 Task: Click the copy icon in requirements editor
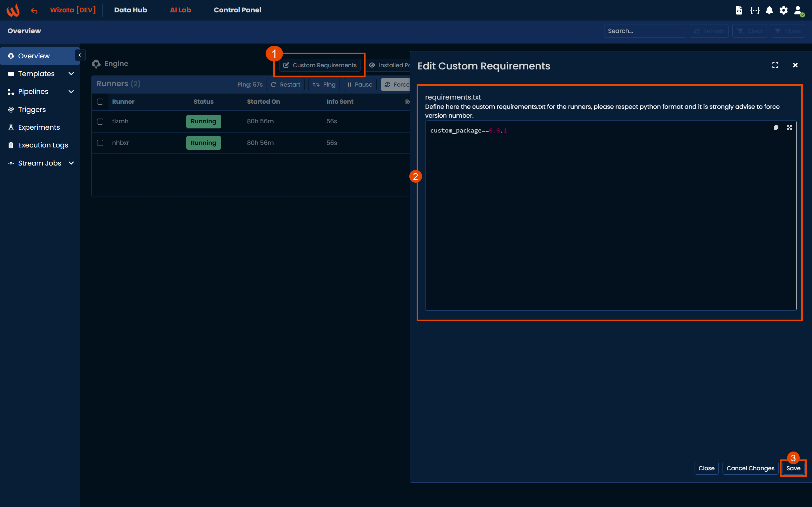776,127
